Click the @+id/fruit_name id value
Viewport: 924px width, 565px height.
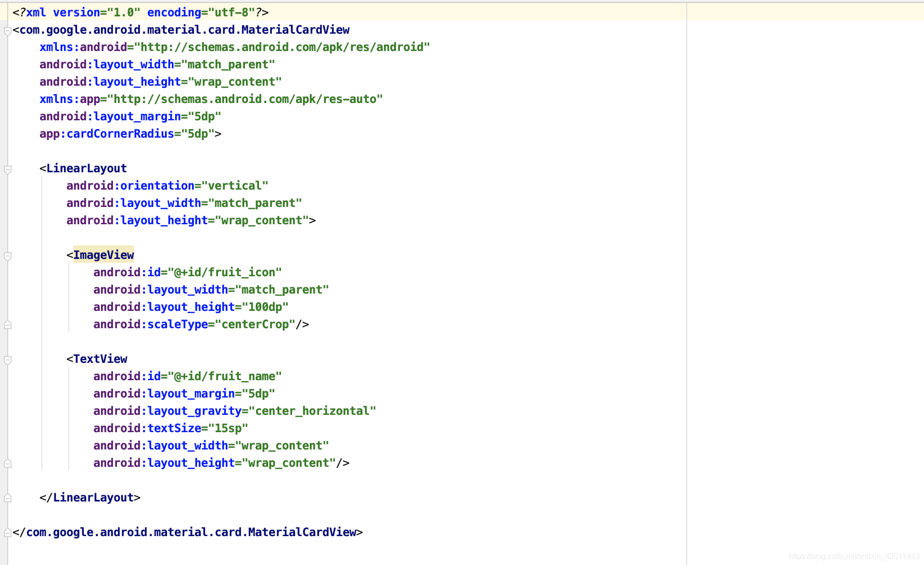[x=224, y=376]
